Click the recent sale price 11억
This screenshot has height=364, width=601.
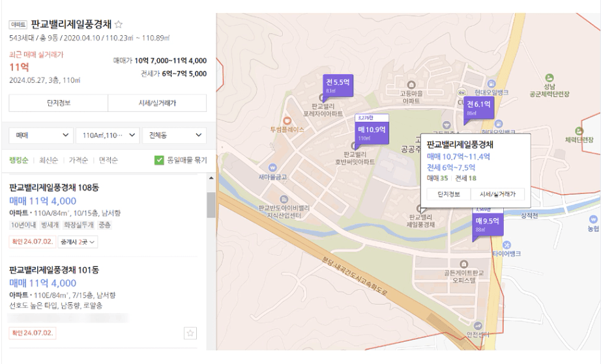(19, 67)
